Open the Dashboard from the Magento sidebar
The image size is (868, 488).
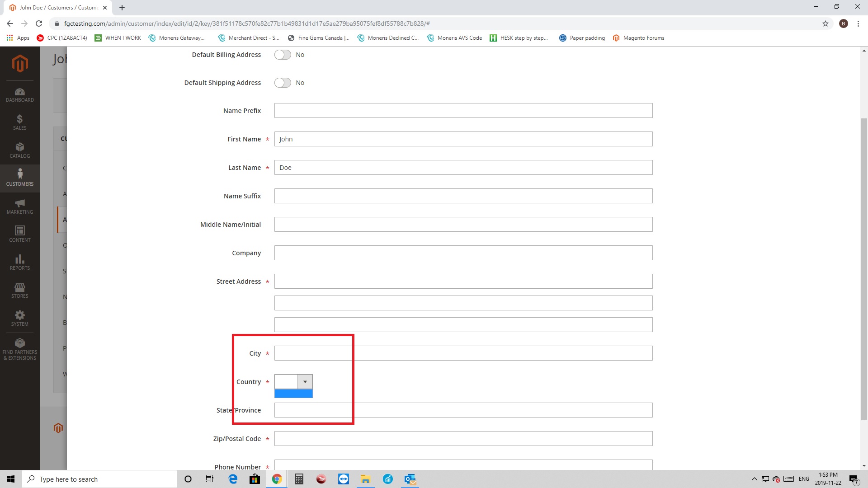(20, 95)
